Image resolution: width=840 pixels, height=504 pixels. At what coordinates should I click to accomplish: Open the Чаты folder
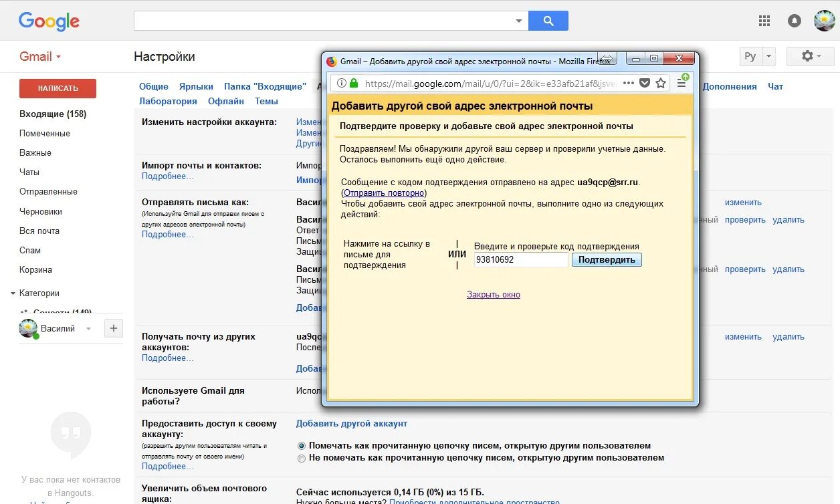point(29,172)
